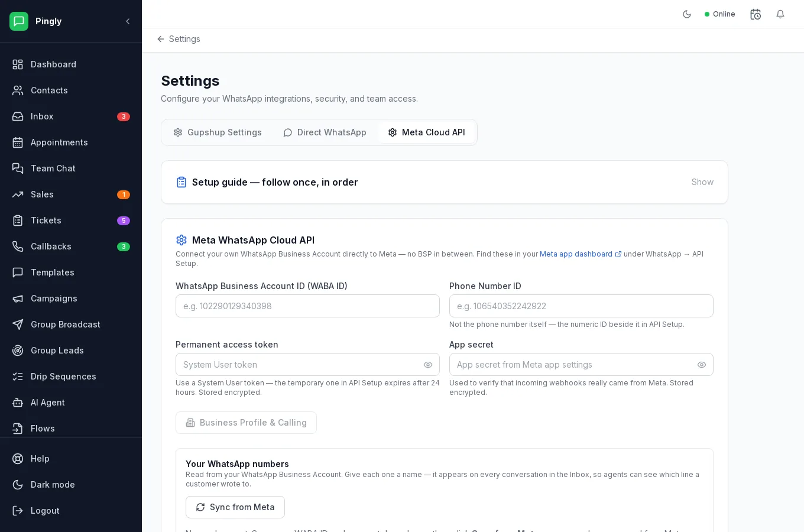Focus the Phone Number ID field
This screenshot has height=532, width=804.
[581, 306]
